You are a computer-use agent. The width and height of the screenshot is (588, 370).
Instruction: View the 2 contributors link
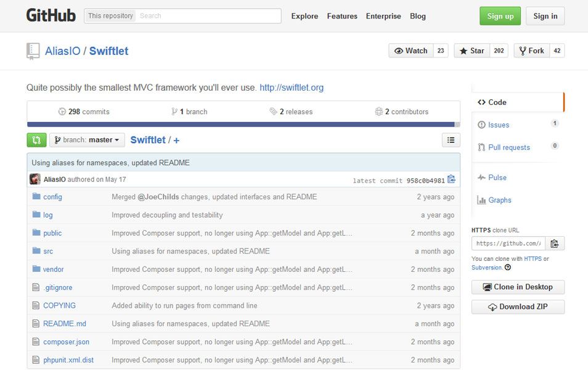(x=402, y=112)
